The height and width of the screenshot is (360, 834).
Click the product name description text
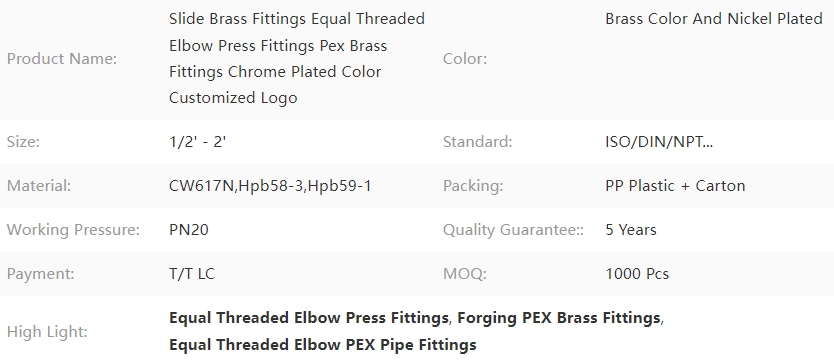(297, 58)
